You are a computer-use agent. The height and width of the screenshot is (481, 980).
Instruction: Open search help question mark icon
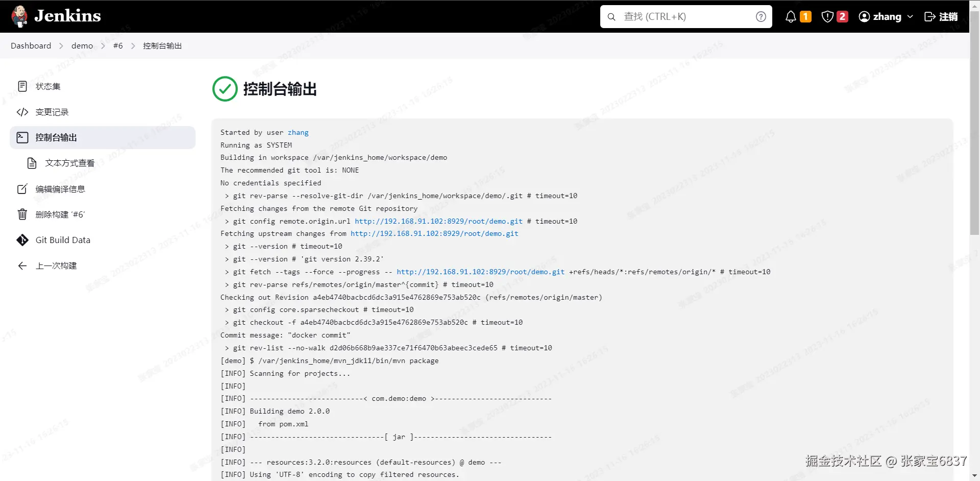pyautogui.click(x=761, y=17)
